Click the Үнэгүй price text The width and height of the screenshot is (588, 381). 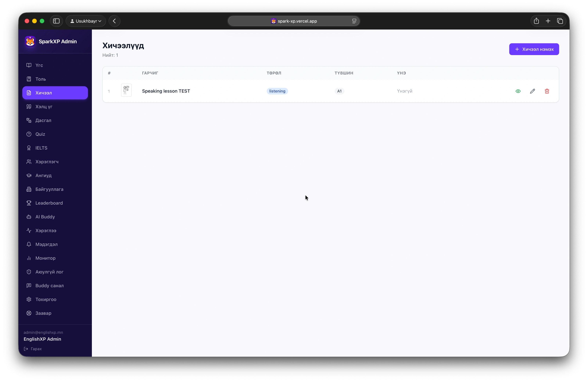coord(404,91)
